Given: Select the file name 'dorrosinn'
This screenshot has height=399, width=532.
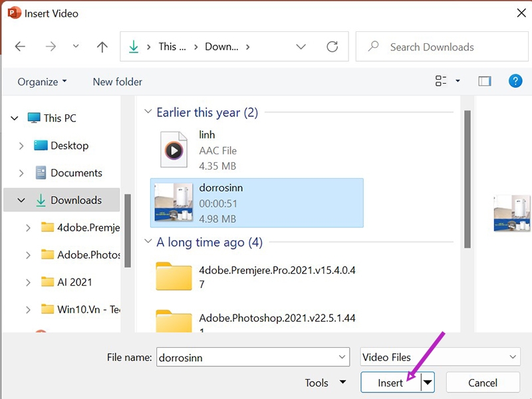Looking at the screenshot, I should pos(221,188).
